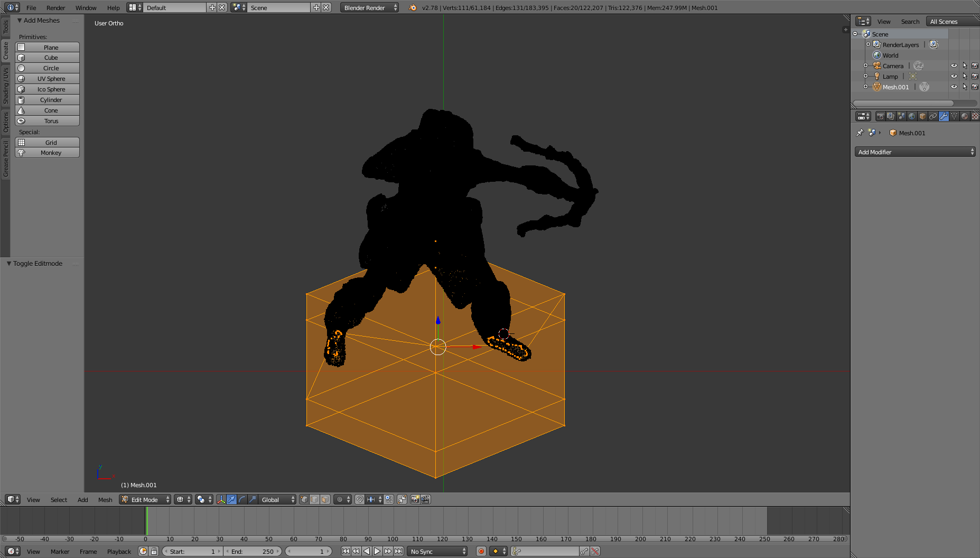This screenshot has width=980, height=558.
Task: Toggle the frame range lock icon in timeline
Action: 154,551
